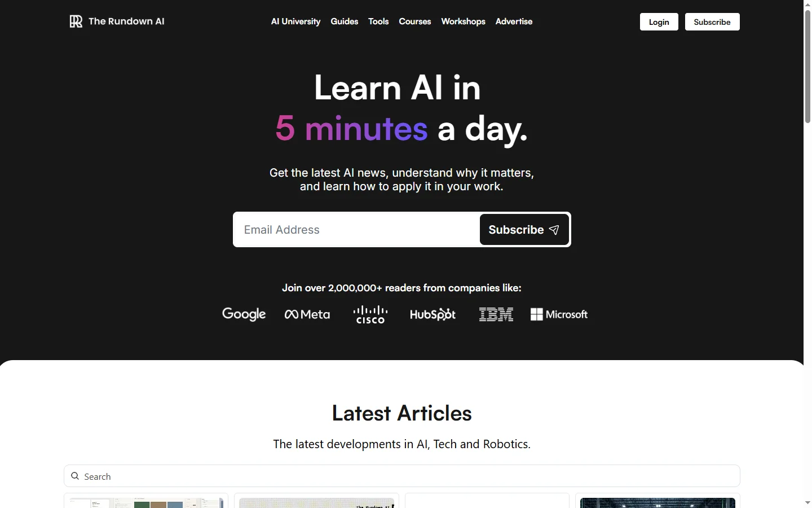Visit the Advertise page link

[514, 21]
